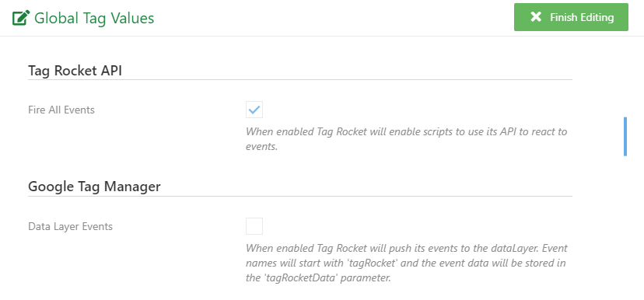Click the X icon inside Finish Editing button
This screenshot has width=644, height=300.
coord(536,17)
